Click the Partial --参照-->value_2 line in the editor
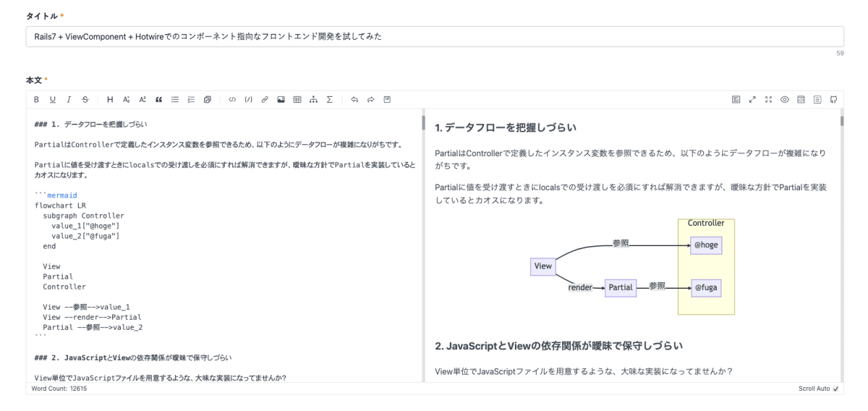This screenshot has height=411, width=868. tap(93, 327)
